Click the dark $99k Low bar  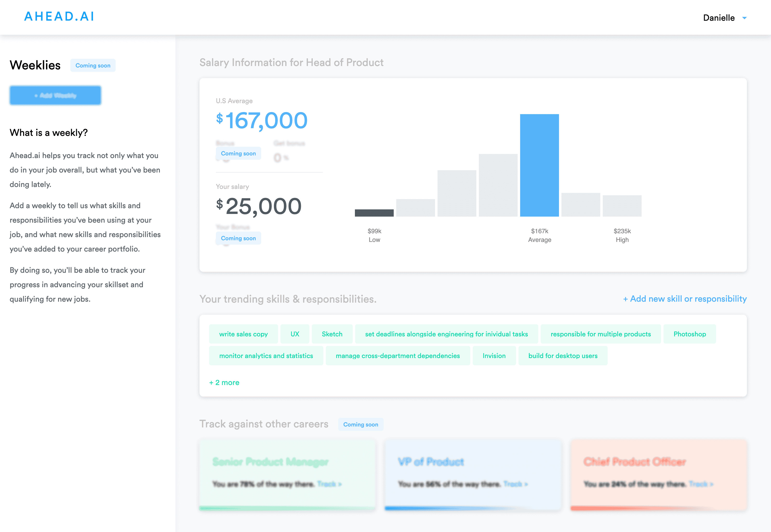click(374, 213)
